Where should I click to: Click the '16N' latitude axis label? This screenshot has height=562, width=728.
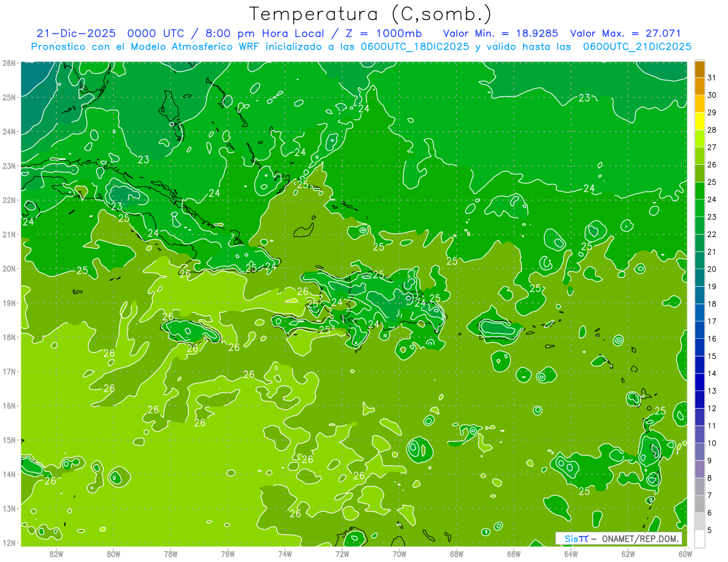pyautogui.click(x=9, y=406)
